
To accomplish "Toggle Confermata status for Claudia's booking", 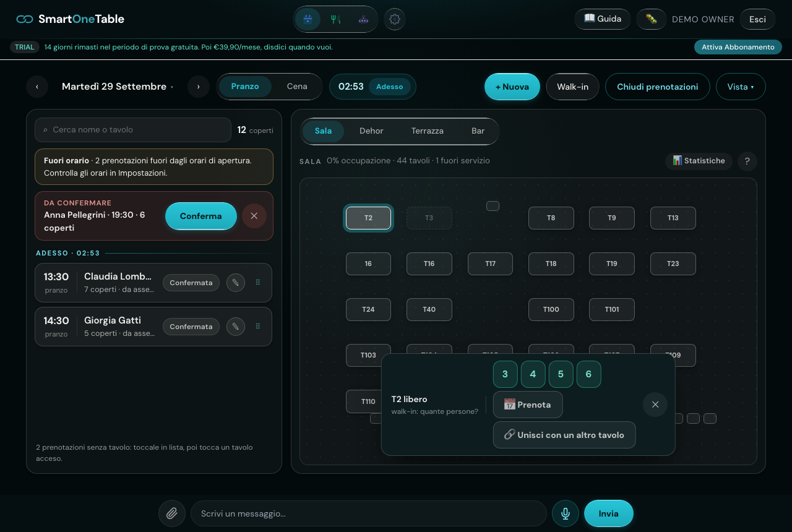I will pyautogui.click(x=191, y=283).
